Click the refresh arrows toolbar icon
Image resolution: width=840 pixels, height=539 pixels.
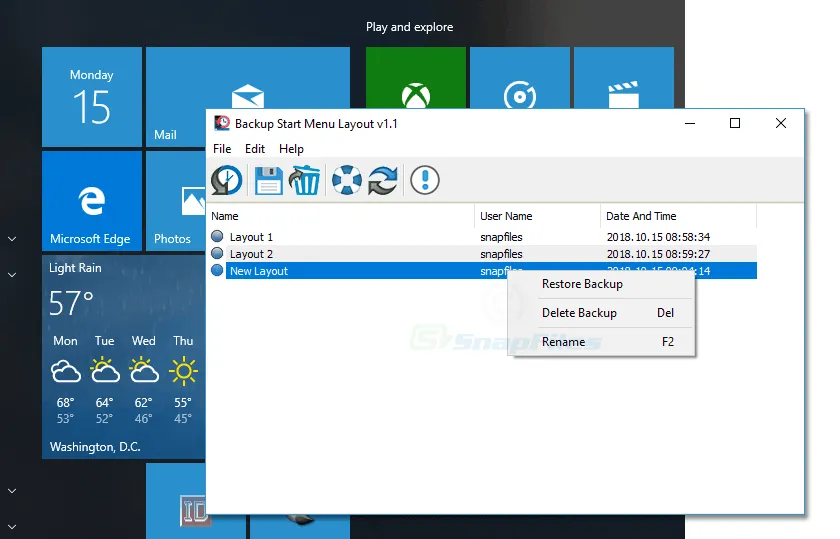tap(382, 180)
